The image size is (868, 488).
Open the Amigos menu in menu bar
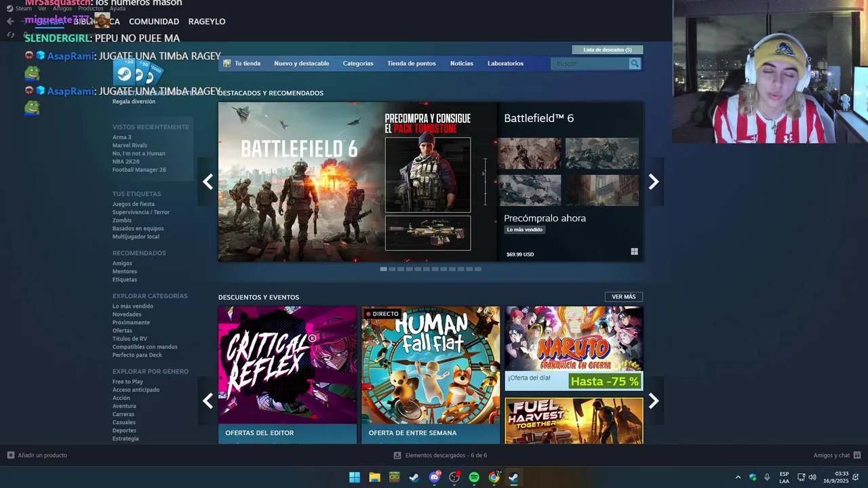point(62,9)
